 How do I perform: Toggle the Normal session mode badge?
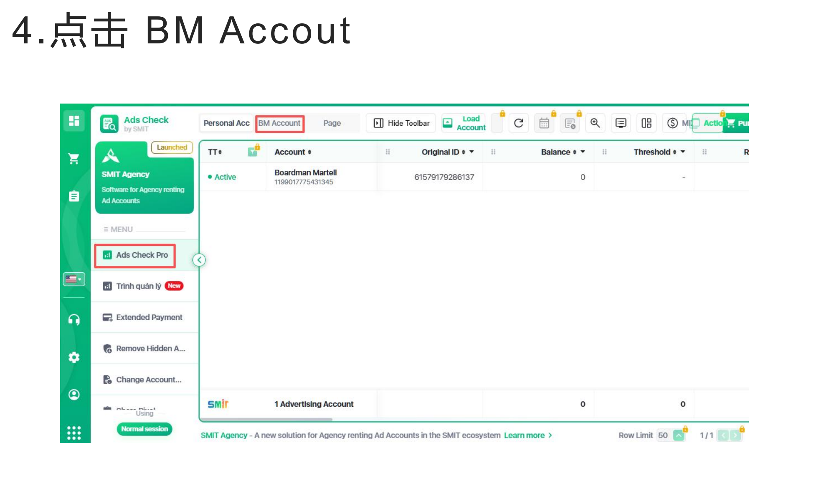[x=144, y=429]
